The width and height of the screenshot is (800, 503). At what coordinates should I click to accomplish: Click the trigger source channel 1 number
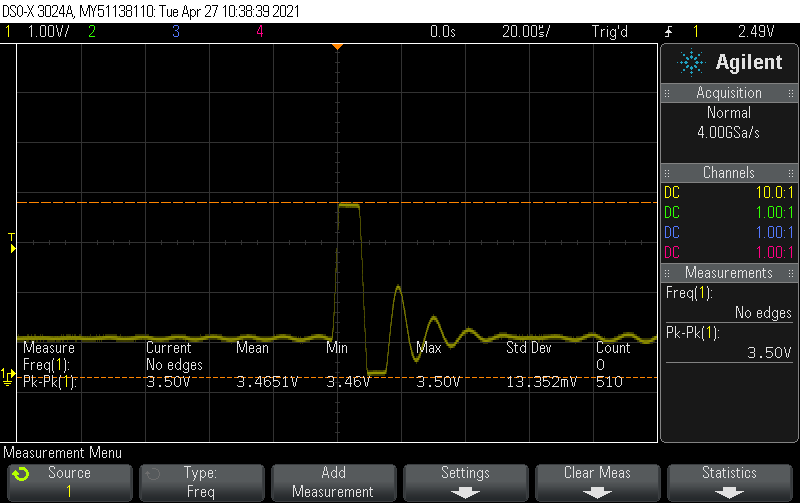coord(695,32)
